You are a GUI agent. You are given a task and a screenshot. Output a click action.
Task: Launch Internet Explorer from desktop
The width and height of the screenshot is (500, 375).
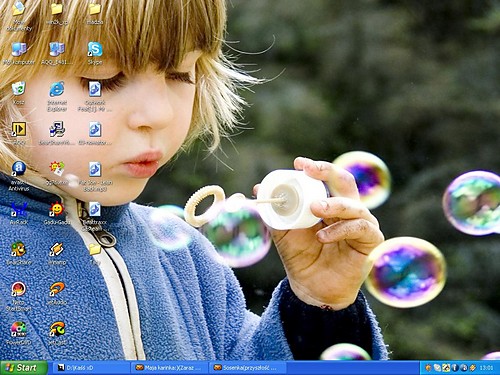57,89
